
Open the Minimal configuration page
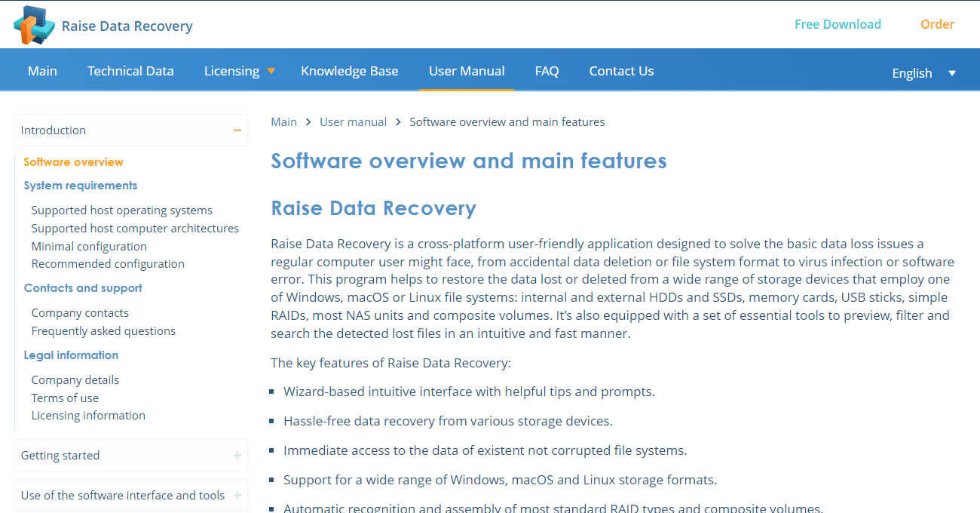[88, 246]
